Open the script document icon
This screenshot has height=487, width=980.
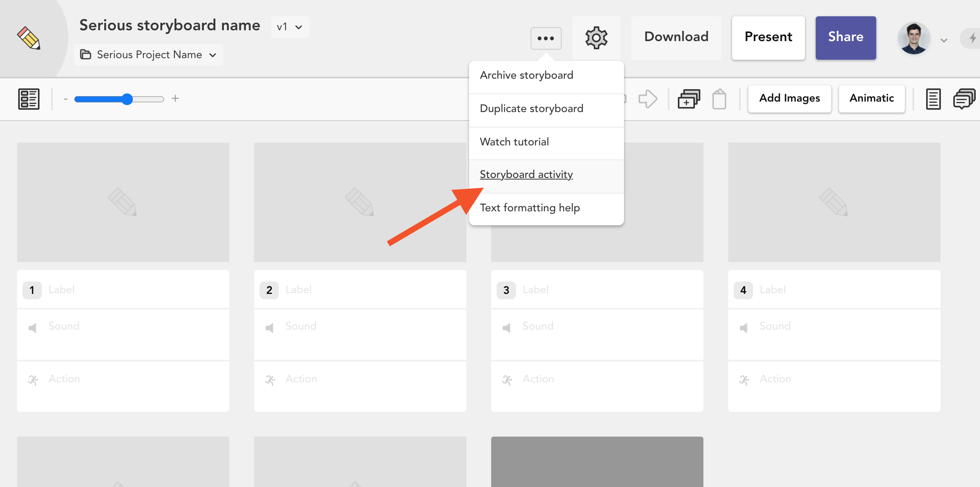(x=933, y=99)
